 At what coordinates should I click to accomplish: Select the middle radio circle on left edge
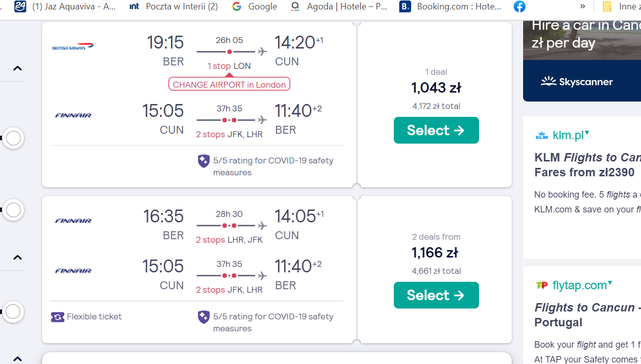click(x=13, y=210)
